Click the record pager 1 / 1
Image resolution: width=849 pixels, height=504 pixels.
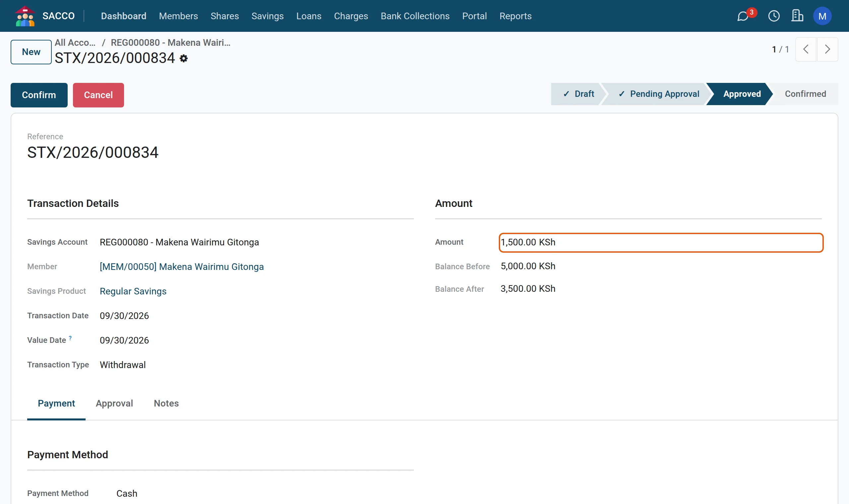(780, 50)
